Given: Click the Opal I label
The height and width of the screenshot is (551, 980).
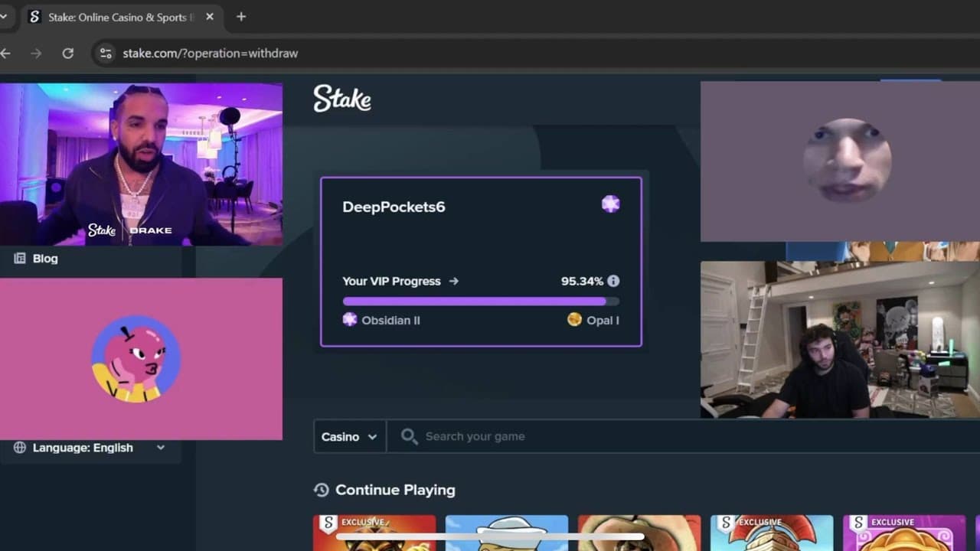Looking at the screenshot, I should point(603,320).
